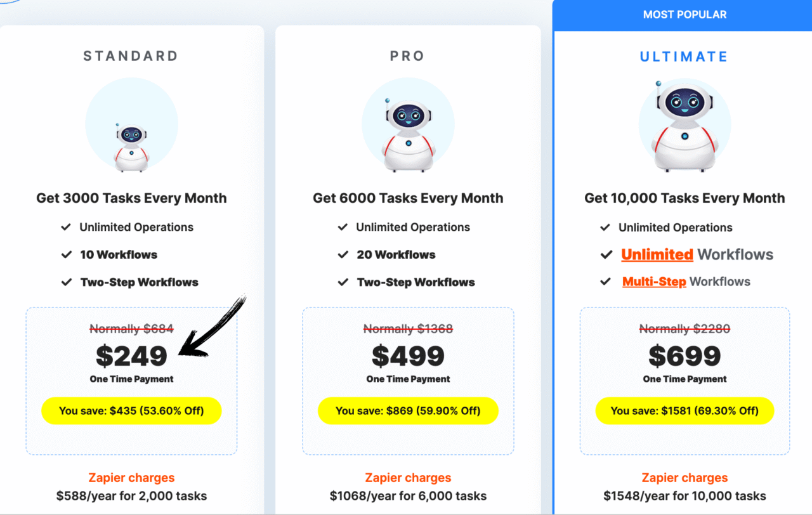Open the underlined Unlimited link
Viewport: 812px width, 515px height.
point(657,255)
